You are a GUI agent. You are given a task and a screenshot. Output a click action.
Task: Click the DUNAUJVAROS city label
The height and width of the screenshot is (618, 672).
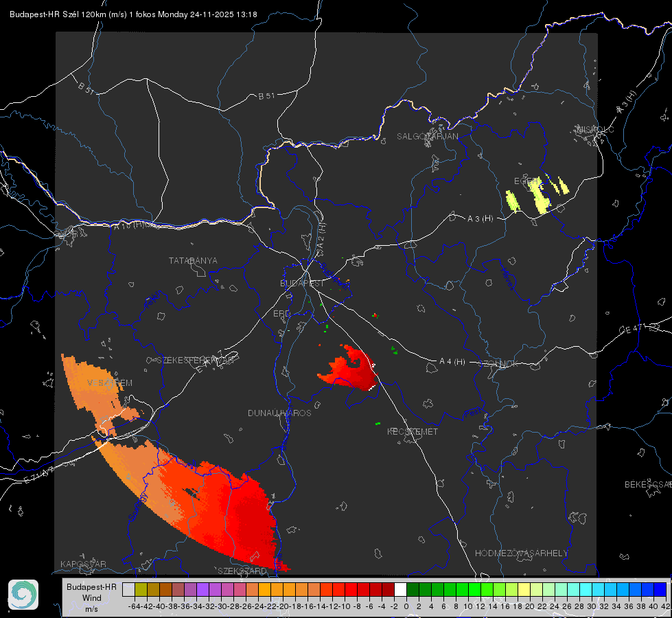[x=279, y=413]
